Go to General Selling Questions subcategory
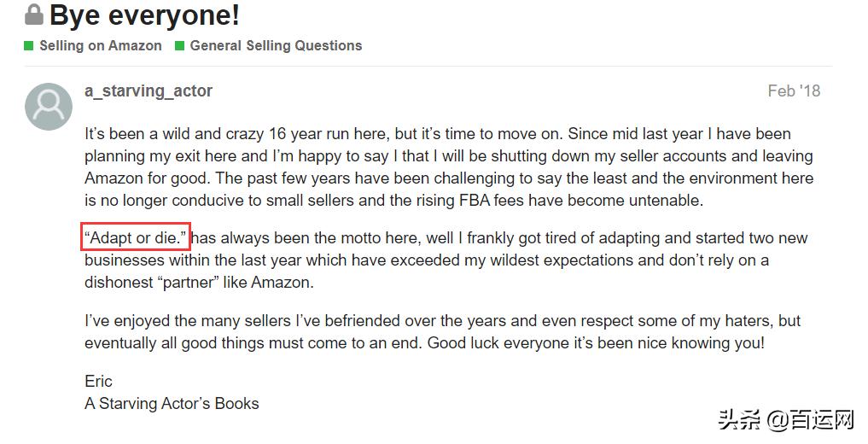The height and width of the screenshot is (444, 868). pos(276,45)
